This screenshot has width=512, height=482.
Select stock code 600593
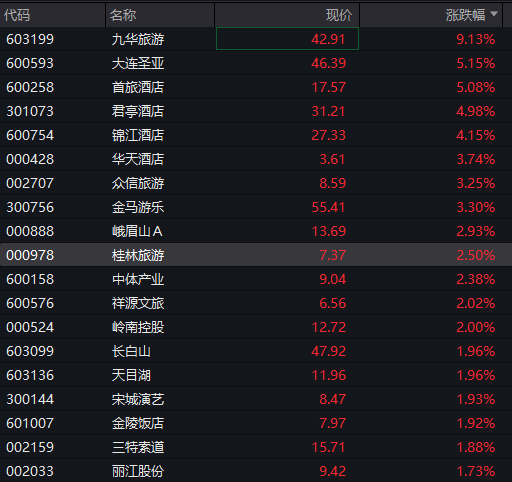(30, 63)
